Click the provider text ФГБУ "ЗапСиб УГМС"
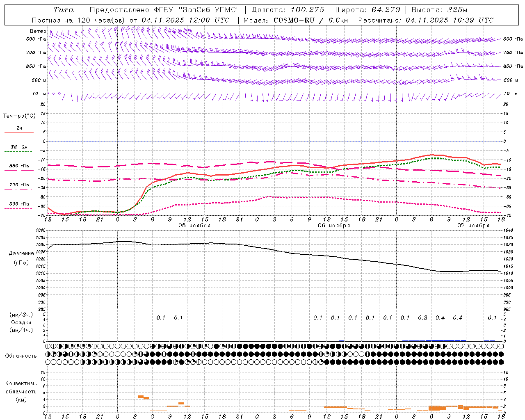 pyautogui.click(x=198, y=10)
